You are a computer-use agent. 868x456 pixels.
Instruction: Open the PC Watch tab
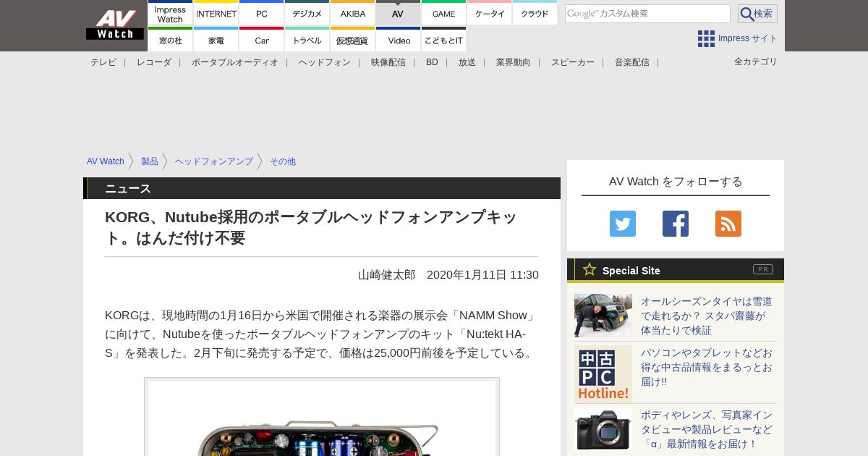[x=262, y=13]
